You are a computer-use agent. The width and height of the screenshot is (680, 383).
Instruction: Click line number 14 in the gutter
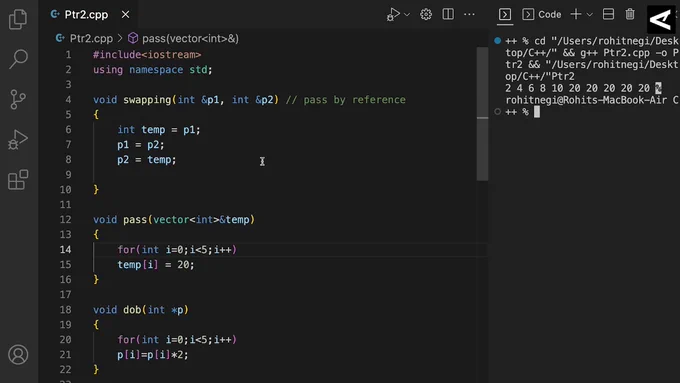coord(65,250)
